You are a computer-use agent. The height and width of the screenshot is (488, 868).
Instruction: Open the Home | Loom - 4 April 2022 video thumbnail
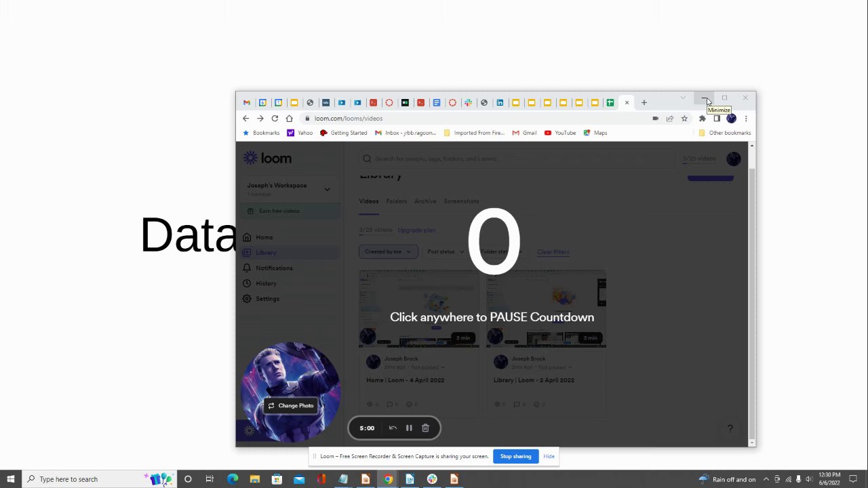click(x=419, y=309)
